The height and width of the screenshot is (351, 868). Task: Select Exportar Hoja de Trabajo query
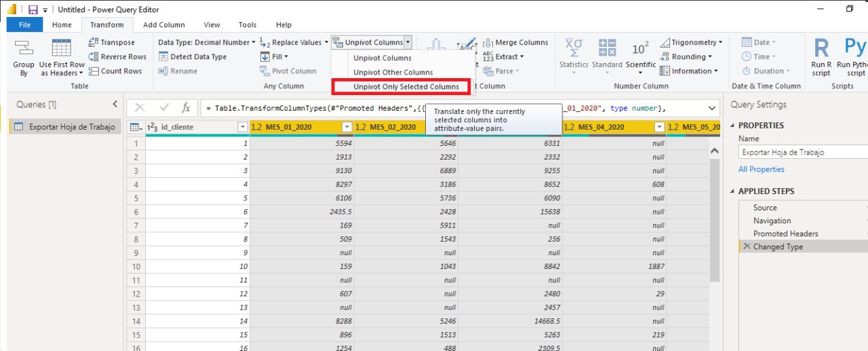(x=65, y=127)
